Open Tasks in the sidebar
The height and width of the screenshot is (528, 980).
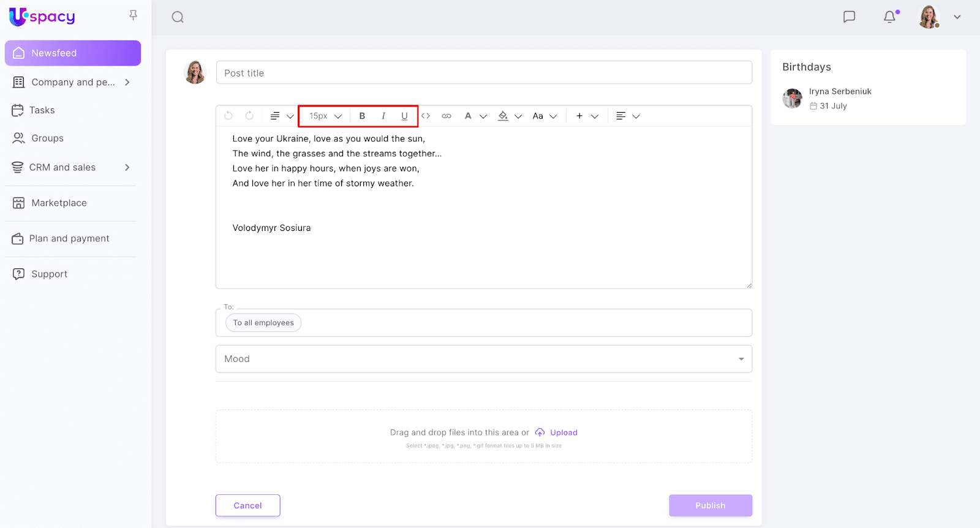(42, 110)
